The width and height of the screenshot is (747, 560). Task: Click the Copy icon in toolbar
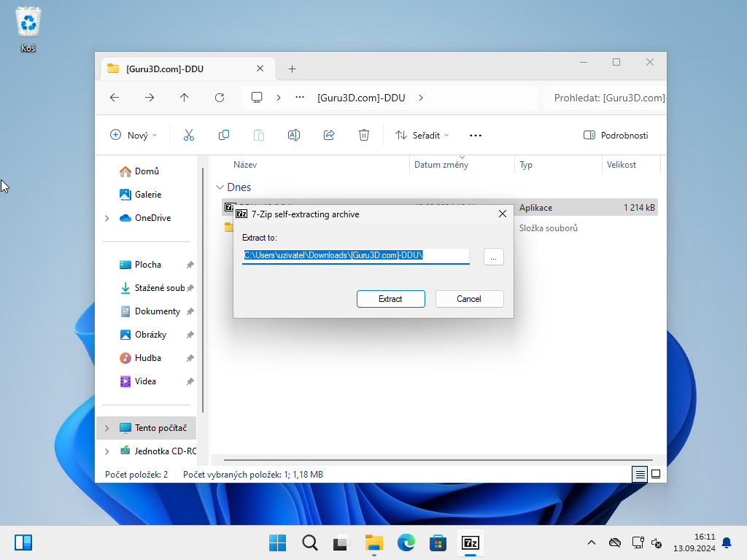(224, 135)
